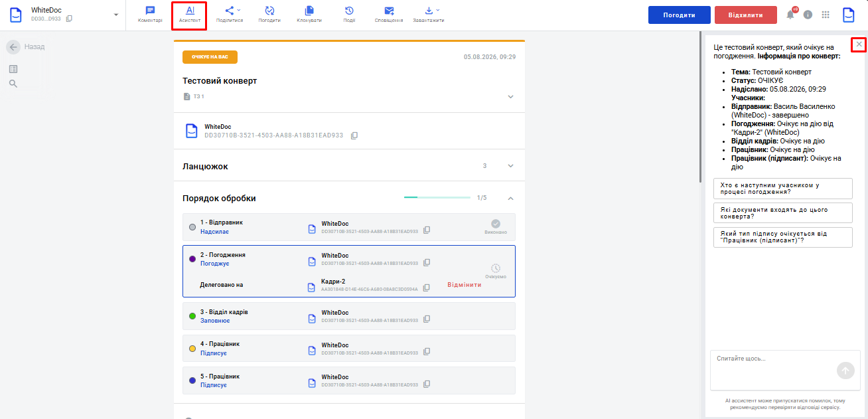The image size is (868, 419).
Task: Click the Виконано check icon
Action: [496, 224]
